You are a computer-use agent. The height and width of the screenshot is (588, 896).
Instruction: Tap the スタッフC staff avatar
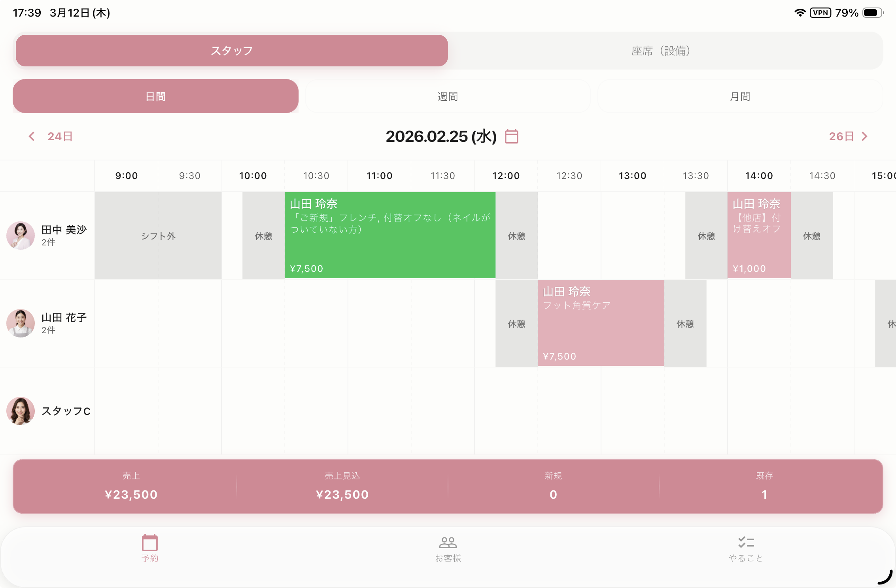(21, 411)
